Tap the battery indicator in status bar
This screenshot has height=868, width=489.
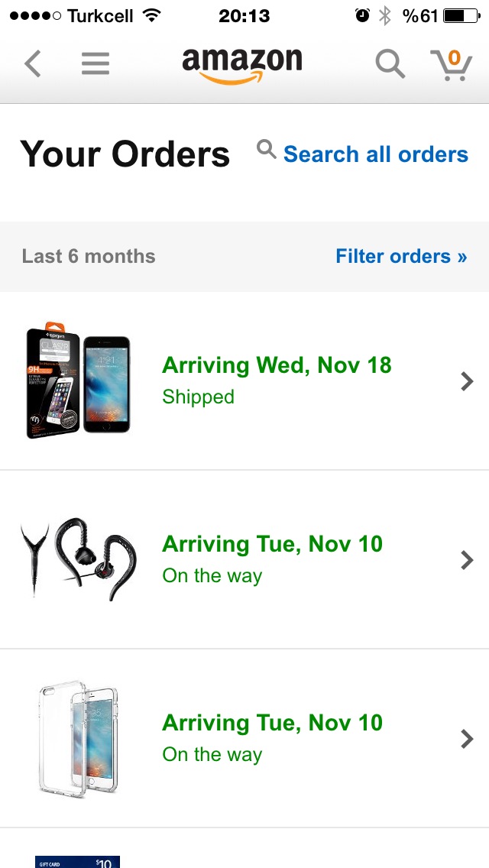(x=461, y=15)
